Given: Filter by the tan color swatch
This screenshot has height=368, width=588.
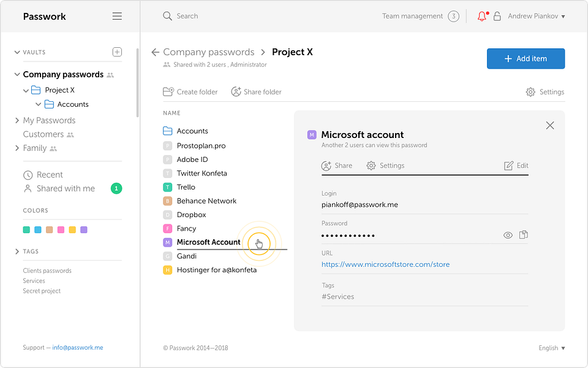Looking at the screenshot, I should pos(49,230).
